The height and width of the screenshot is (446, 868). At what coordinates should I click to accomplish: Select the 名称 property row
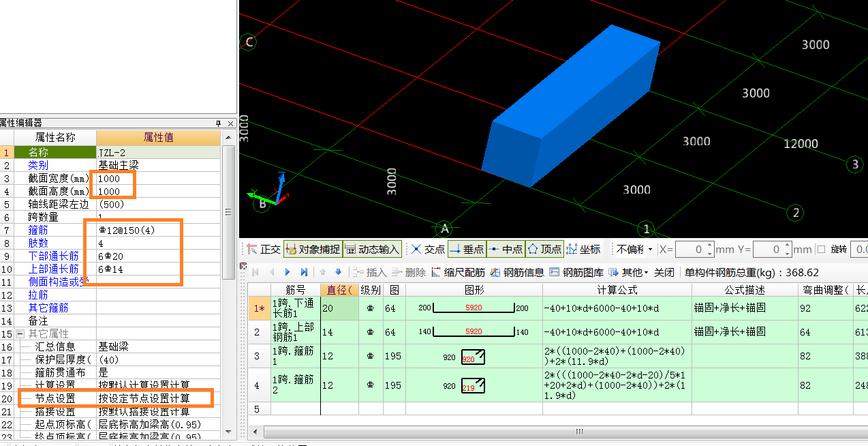[110, 152]
